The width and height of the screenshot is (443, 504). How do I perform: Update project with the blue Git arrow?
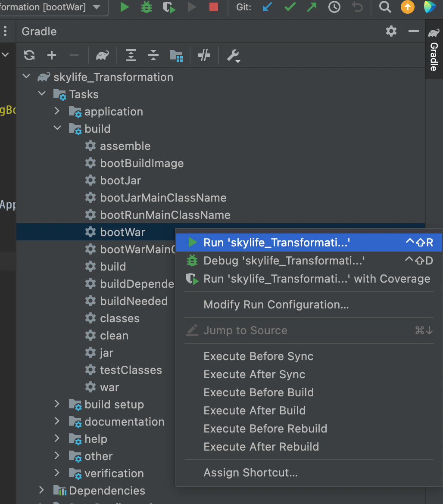click(x=267, y=7)
